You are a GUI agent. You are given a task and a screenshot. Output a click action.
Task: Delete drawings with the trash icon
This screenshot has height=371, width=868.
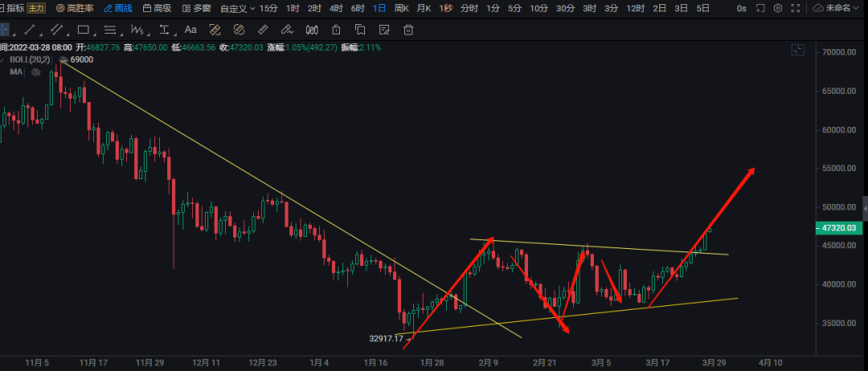408,30
